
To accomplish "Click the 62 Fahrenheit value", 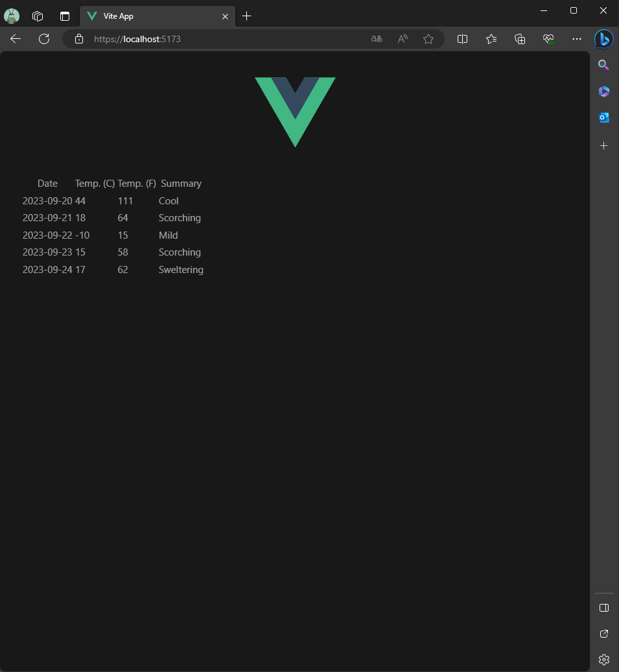I will pos(123,270).
